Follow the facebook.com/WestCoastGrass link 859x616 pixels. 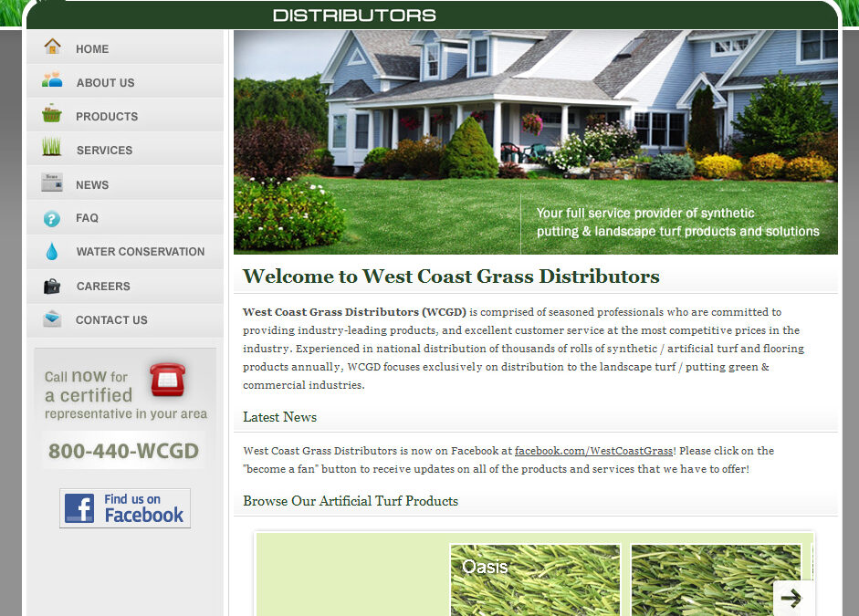tap(593, 451)
